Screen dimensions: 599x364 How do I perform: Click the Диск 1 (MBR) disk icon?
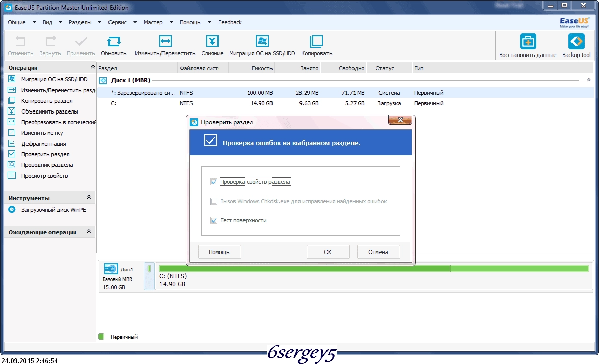(103, 80)
